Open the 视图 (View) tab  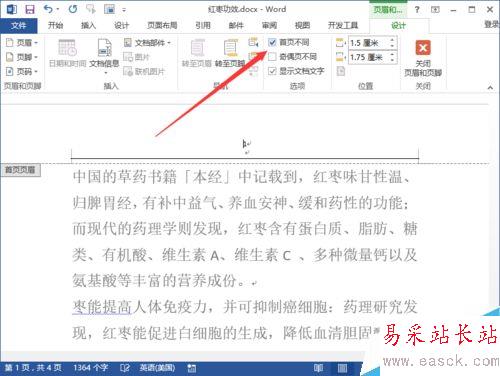point(302,25)
